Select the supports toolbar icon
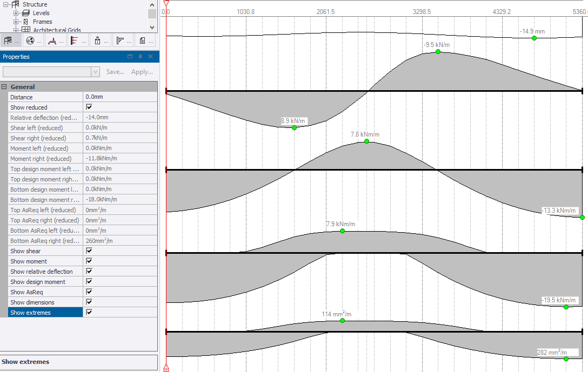Screen dimensions: 588x372 pyautogui.click(x=52, y=40)
